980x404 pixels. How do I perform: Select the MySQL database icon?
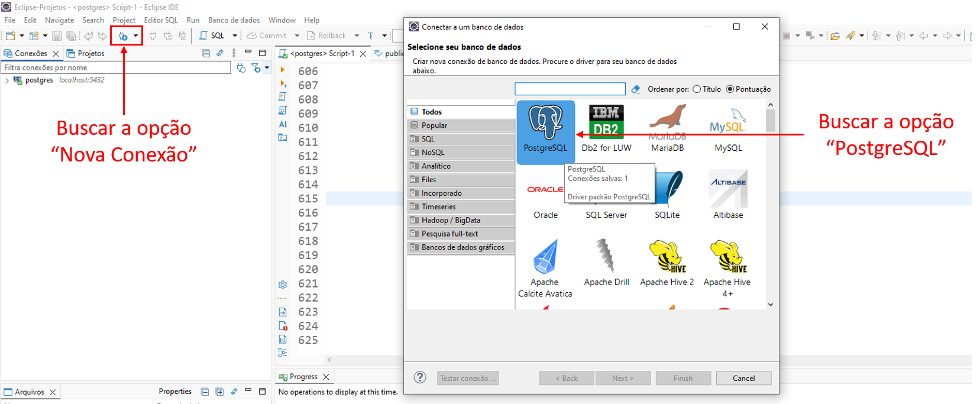pos(728,129)
